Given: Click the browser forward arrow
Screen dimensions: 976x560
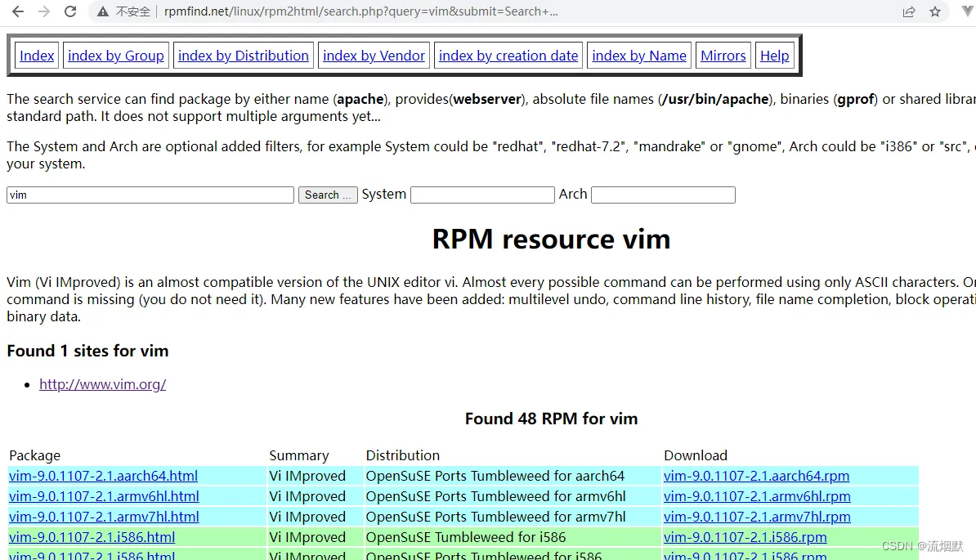Looking at the screenshot, I should tap(43, 11).
